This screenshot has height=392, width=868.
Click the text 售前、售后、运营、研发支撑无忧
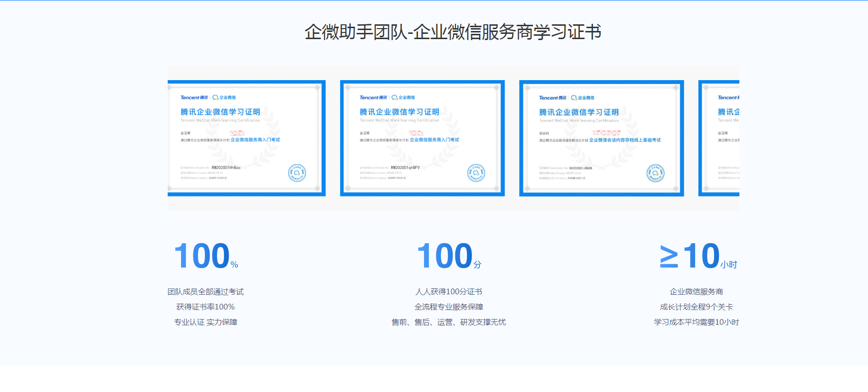coord(449,322)
